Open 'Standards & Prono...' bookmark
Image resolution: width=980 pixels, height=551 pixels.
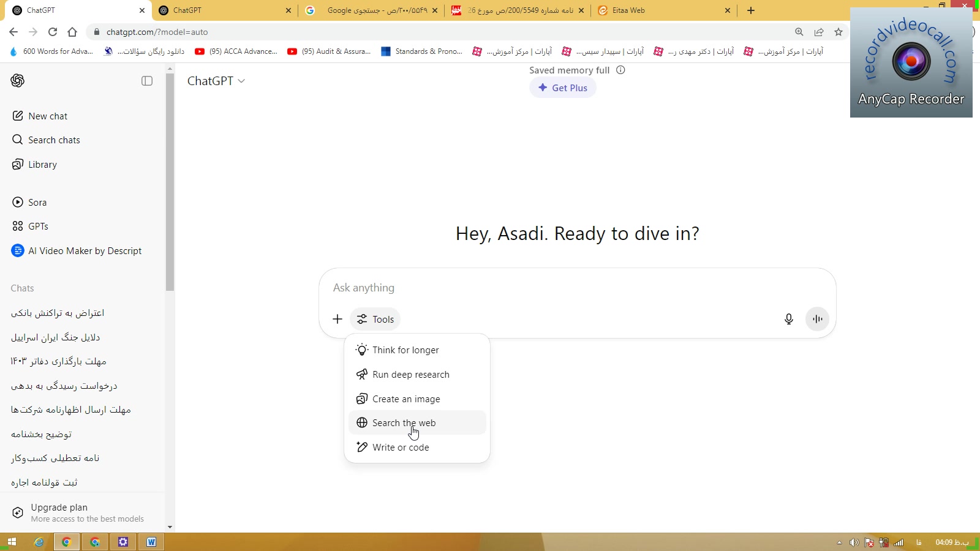422,51
